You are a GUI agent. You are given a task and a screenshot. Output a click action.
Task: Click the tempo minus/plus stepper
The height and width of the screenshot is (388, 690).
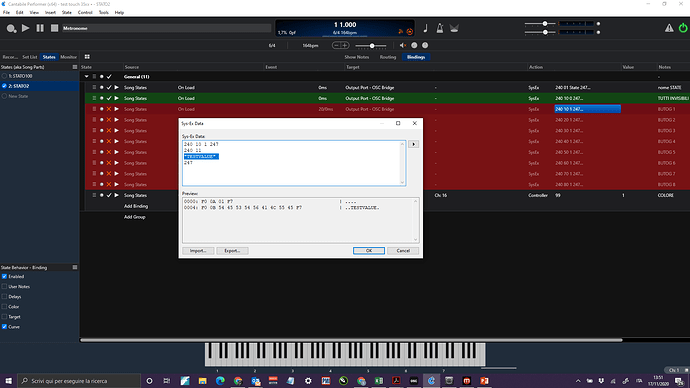pos(341,45)
